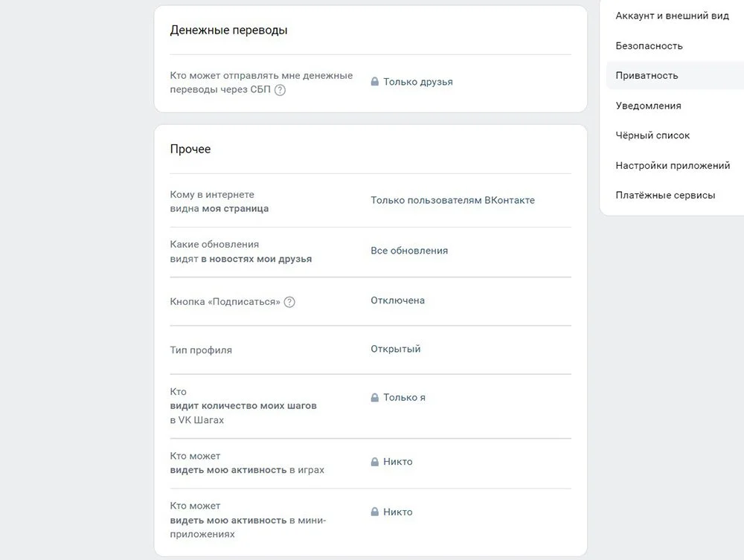This screenshot has height=560, width=744.
Task: Open Платёжные сервисы section
Action: (x=665, y=196)
